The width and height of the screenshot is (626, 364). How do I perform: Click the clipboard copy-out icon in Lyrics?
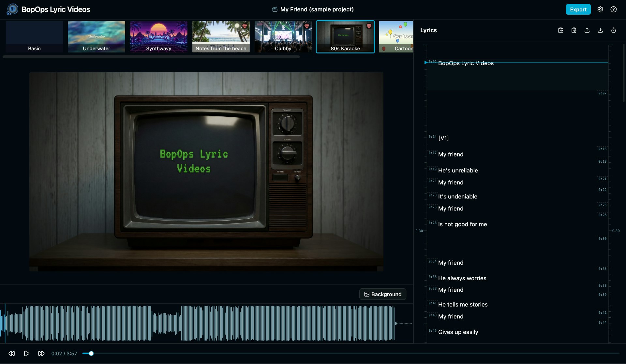(x=560, y=30)
